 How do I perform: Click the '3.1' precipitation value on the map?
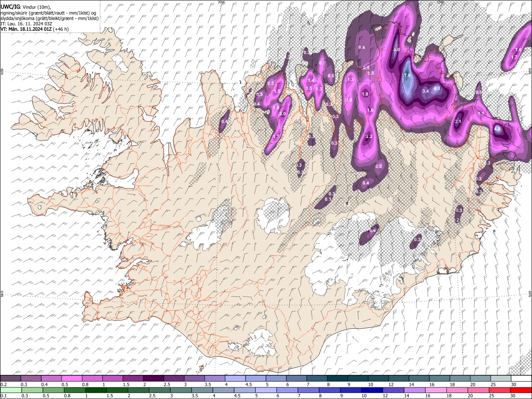pos(458,121)
